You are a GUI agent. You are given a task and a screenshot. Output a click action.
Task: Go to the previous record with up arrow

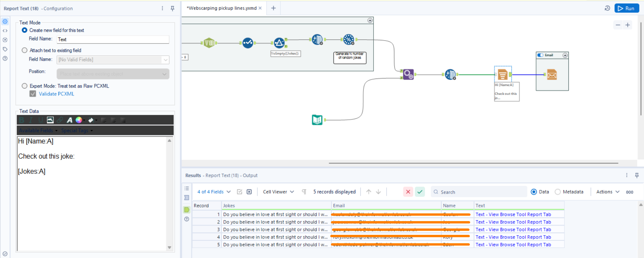(x=368, y=192)
